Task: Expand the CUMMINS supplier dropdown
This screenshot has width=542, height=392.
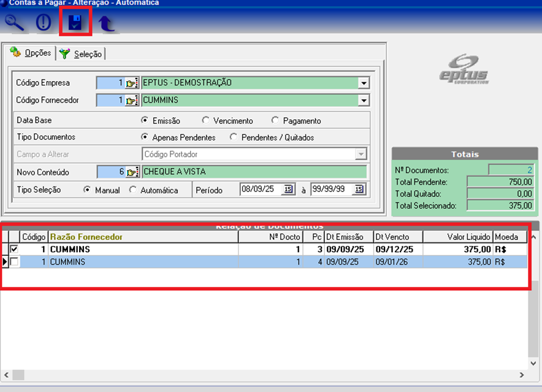Action: 364,100
